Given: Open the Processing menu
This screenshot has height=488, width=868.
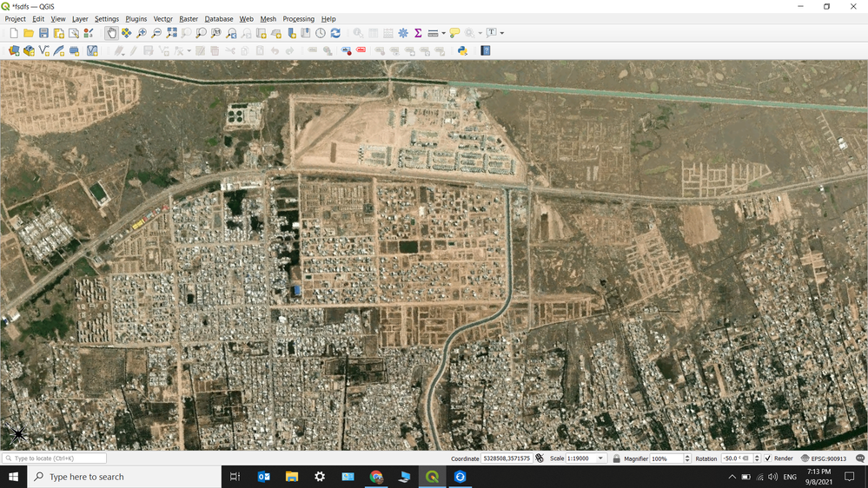Looking at the screenshot, I should click(x=298, y=18).
